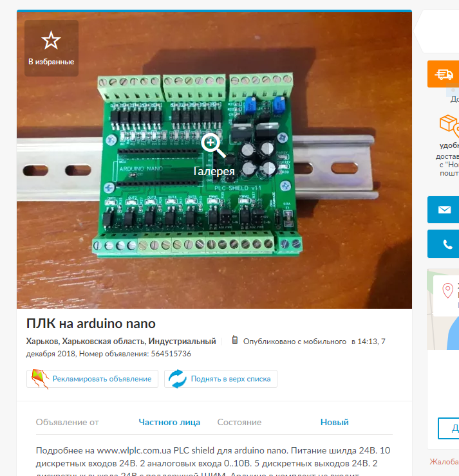Image resolution: width=459 pixels, height=476 pixels.
Task: Open the 'Частного лица' link
Action: [169, 422]
